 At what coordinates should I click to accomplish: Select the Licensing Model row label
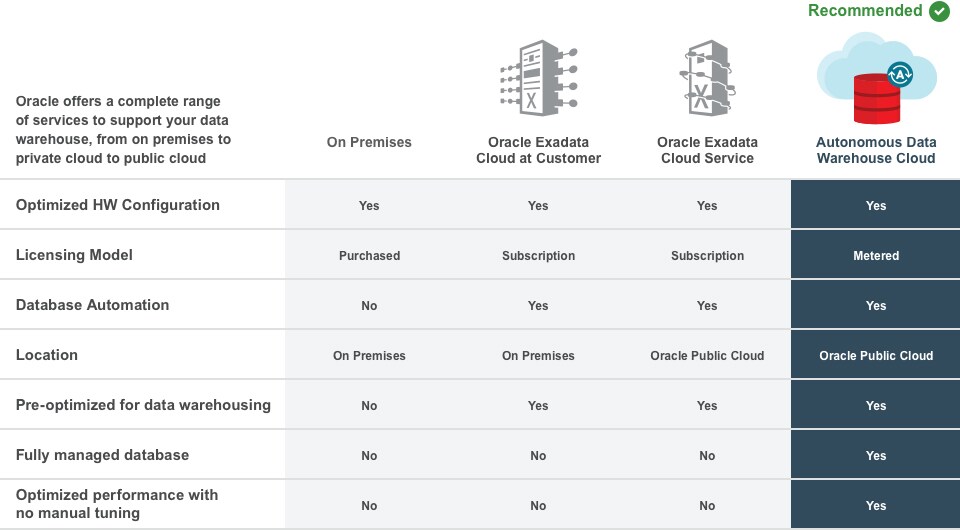74,255
